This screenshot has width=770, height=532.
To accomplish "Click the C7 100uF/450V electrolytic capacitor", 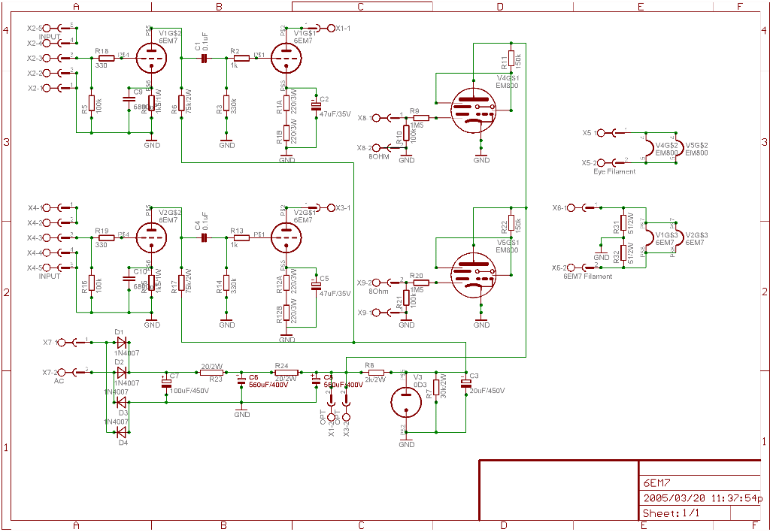I will [x=166, y=383].
